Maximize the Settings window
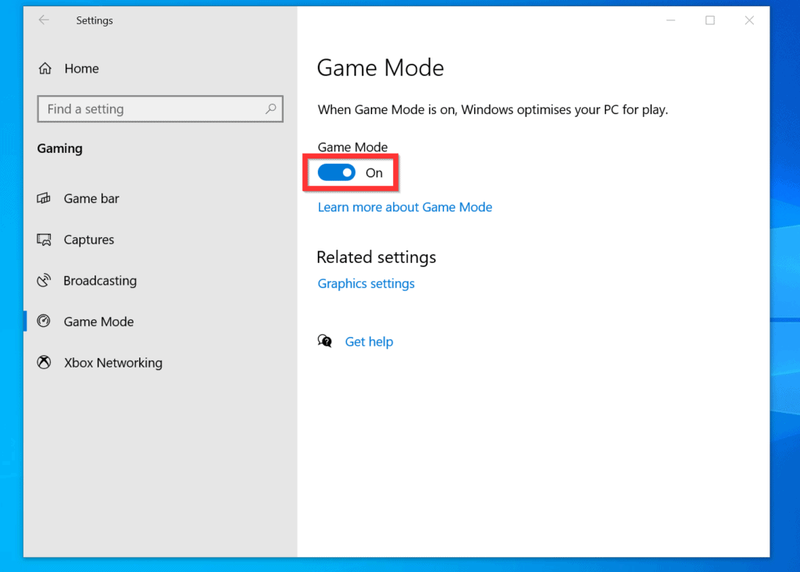 (710, 20)
